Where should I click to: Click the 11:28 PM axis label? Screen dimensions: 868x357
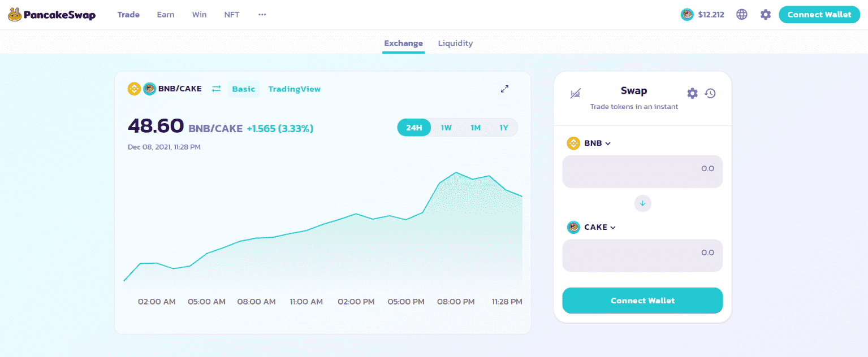pos(507,302)
